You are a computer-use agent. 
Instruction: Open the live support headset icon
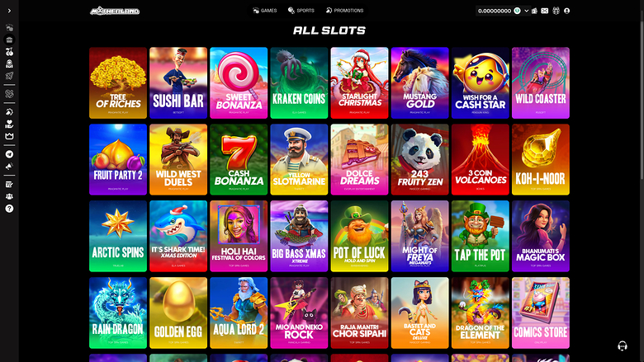[x=623, y=346]
